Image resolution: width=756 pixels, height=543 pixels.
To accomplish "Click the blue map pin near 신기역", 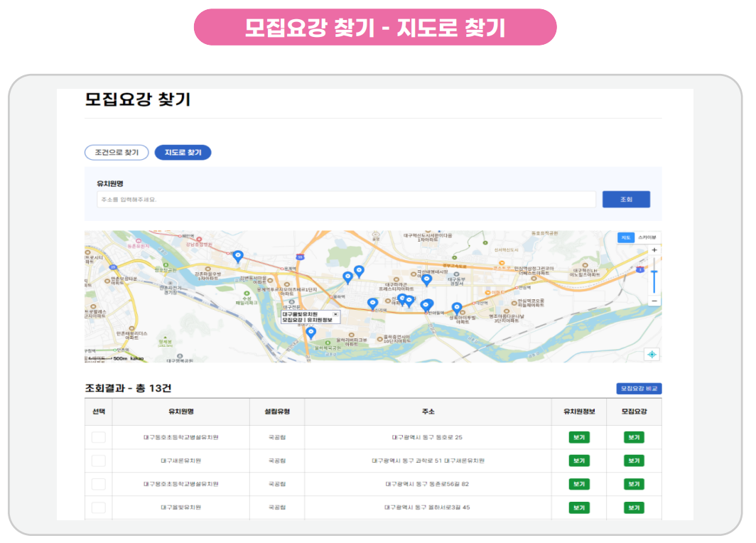I will [x=372, y=302].
